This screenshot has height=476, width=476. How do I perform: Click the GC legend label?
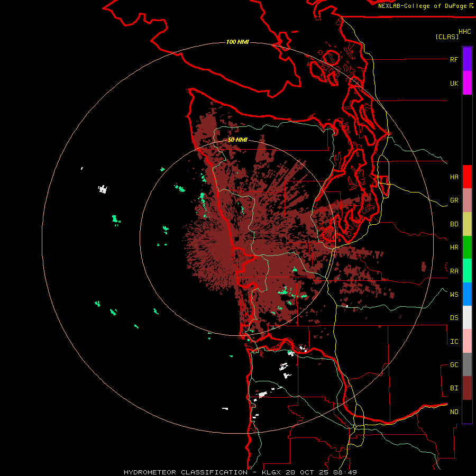[454, 364]
